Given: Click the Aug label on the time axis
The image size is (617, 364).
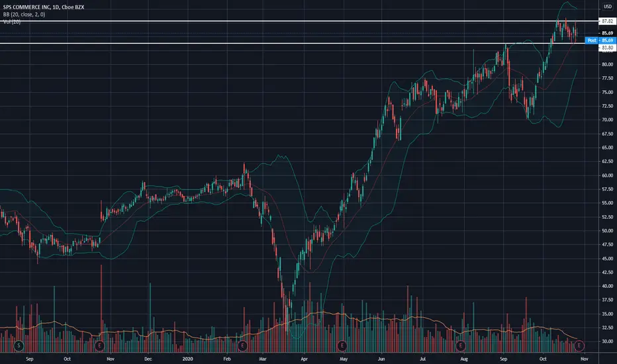Looking at the screenshot, I should (x=464, y=359).
